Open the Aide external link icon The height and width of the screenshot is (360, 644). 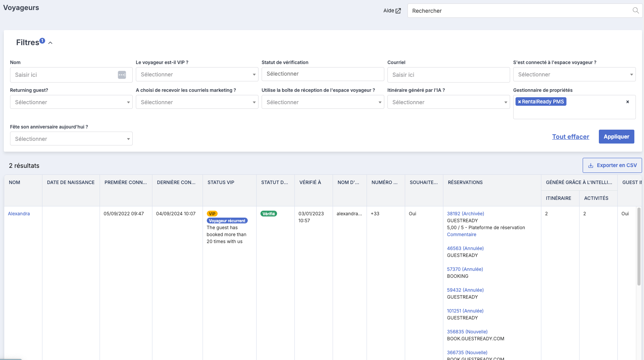pyautogui.click(x=398, y=11)
